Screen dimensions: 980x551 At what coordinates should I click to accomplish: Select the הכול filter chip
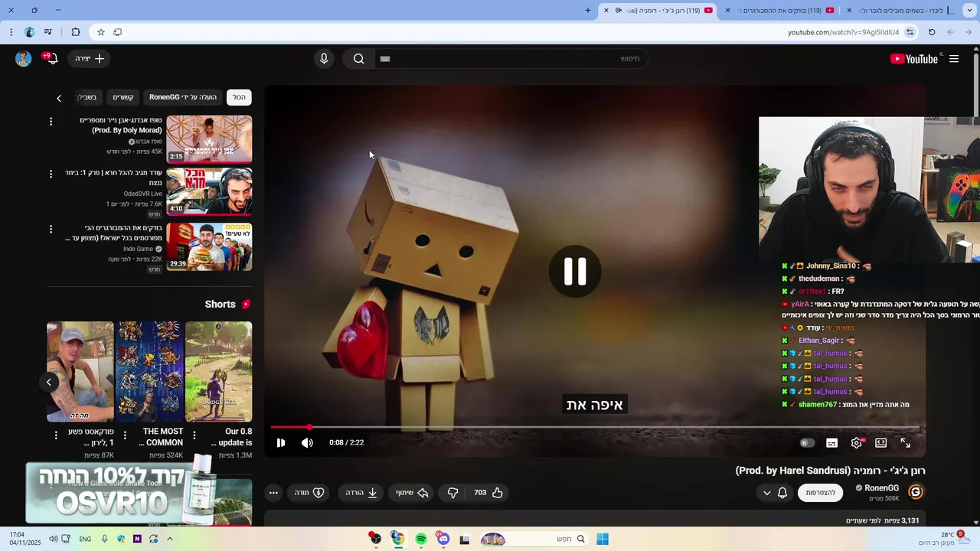click(240, 97)
